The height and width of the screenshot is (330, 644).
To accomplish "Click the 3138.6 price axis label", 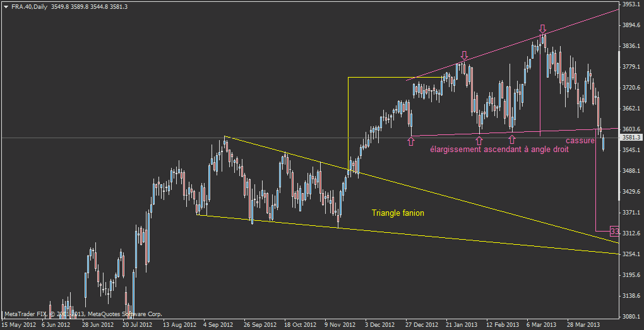I will tap(631, 295).
